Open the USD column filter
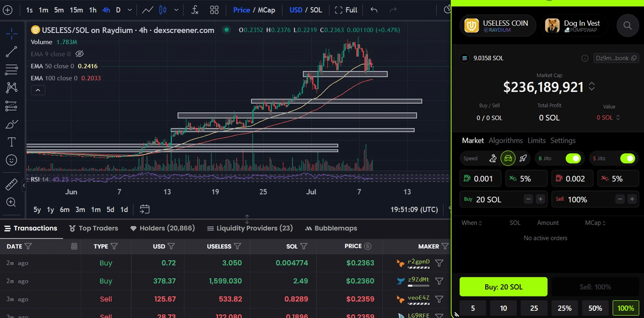This screenshot has width=644, height=318. tap(171, 246)
